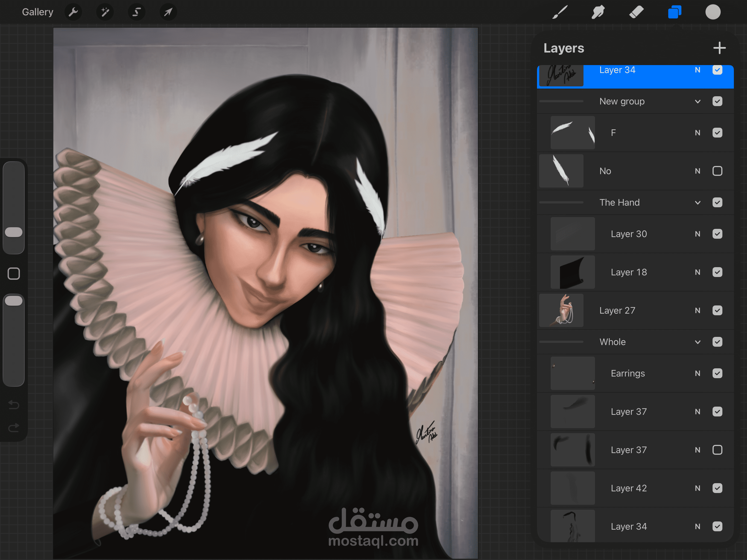747x560 pixels.
Task: Close the Layers panel icon
Action: coord(674,12)
